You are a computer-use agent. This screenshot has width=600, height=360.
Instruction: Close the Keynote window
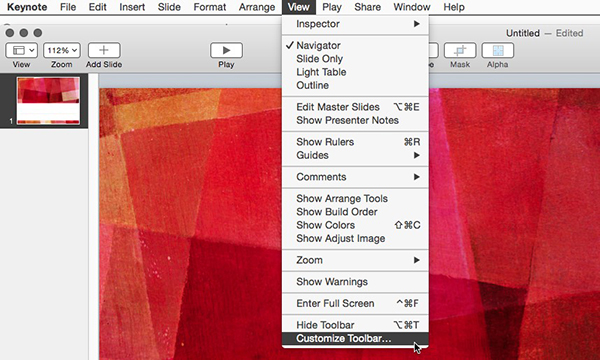pos(10,33)
